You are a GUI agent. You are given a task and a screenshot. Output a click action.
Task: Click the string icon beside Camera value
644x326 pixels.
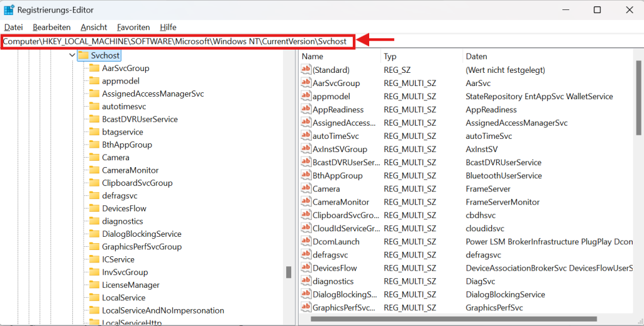coord(306,188)
